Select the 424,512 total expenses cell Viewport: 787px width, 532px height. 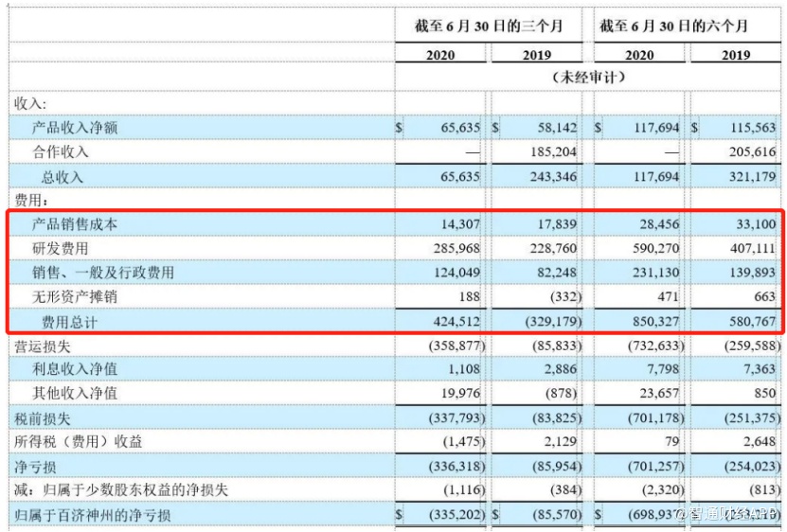(x=454, y=320)
